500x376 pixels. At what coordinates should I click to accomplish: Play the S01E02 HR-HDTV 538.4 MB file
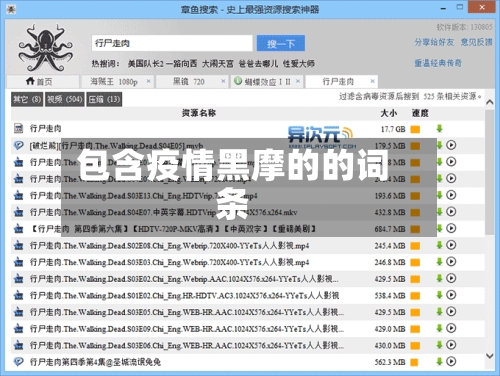click(451, 295)
